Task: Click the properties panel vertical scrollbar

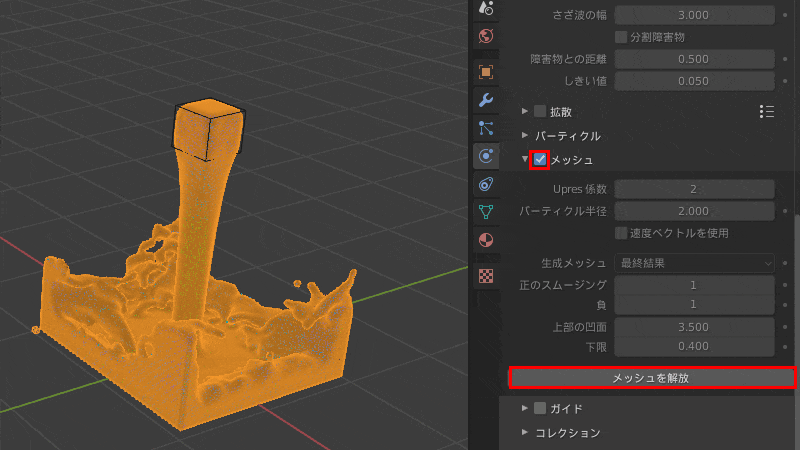Action: click(797, 332)
